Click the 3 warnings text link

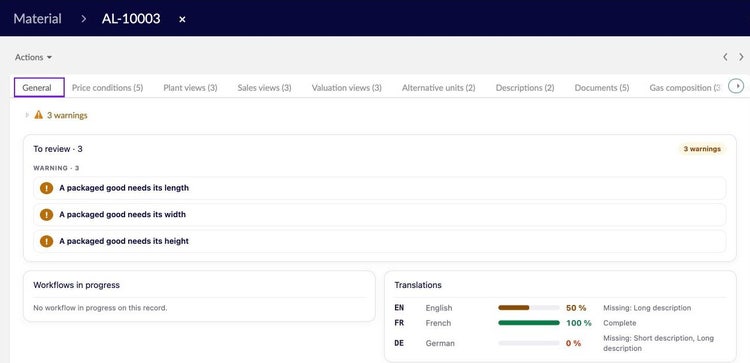click(67, 115)
